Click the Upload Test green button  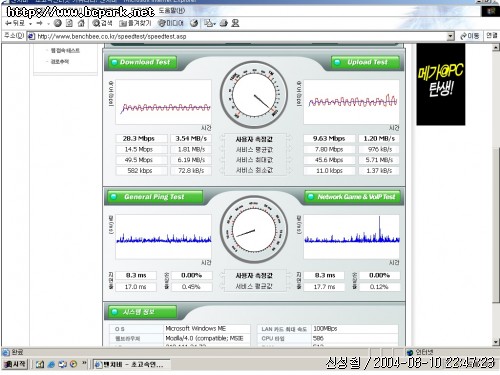pos(365,62)
